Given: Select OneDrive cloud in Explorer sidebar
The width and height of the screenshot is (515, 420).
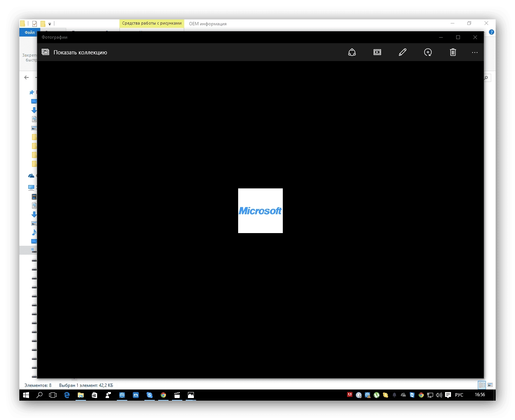Looking at the screenshot, I should (x=32, y=176).
